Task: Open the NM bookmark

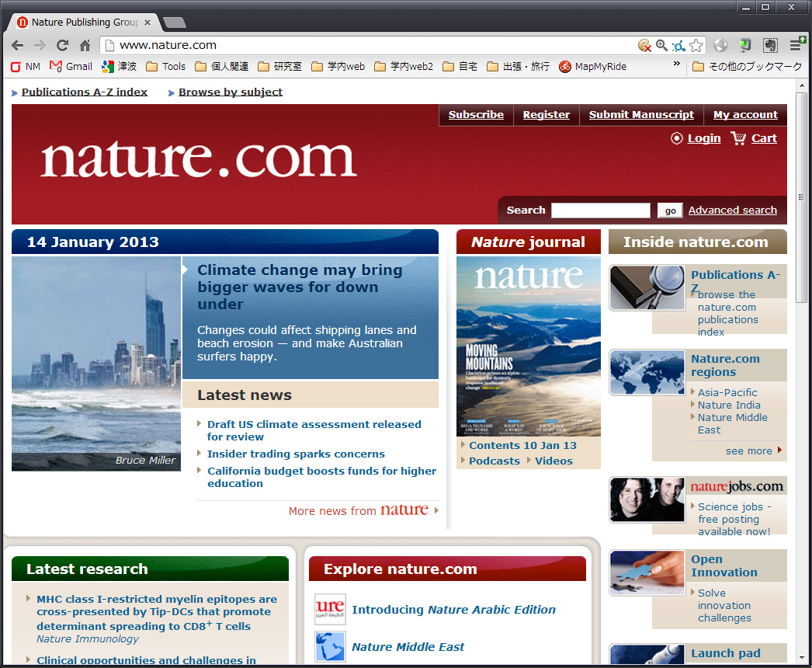Action: (26, 66)
